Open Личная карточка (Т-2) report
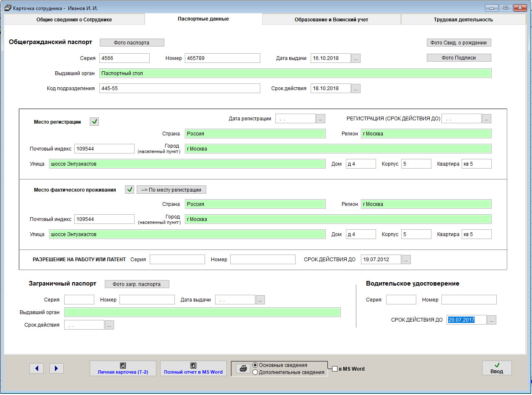The image size is (532, 395). [x=123, y=368]
